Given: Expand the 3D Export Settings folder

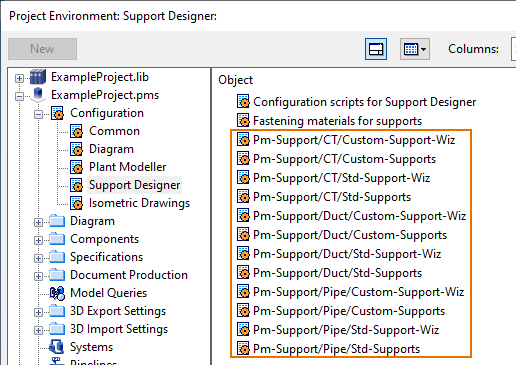Looking at the screenshot, I should click(x=38, y=312).
